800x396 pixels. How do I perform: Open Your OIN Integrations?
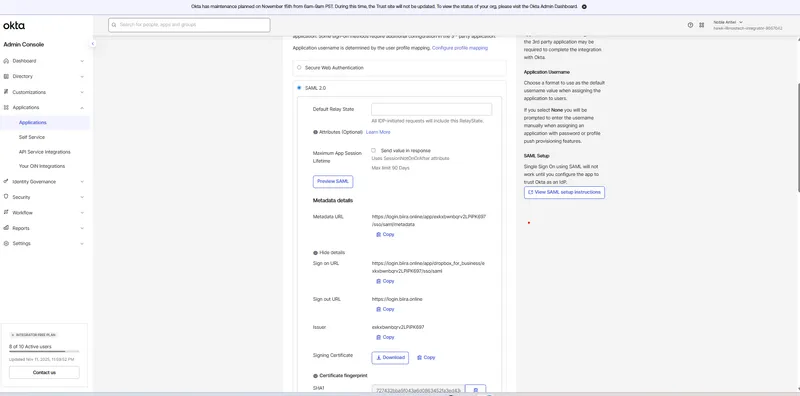point(42,166)
